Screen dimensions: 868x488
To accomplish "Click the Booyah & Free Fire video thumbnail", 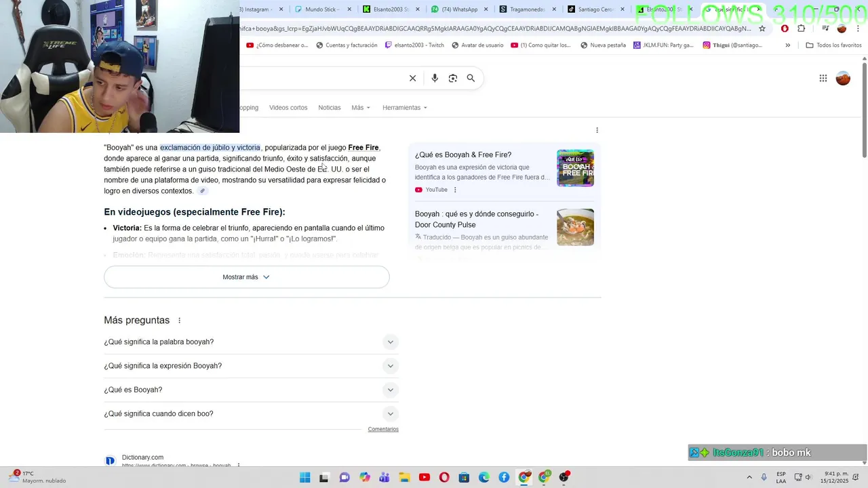I will 575,168.
